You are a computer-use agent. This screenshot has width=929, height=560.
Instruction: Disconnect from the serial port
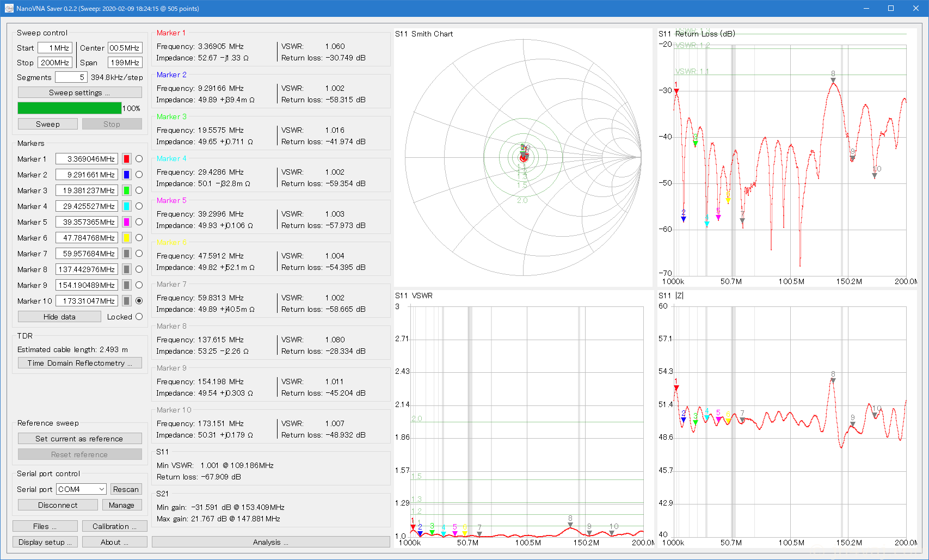58,505
